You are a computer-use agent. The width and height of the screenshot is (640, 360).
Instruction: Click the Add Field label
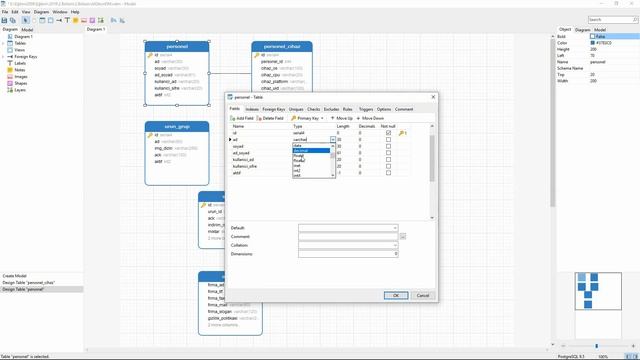(245, 118)
